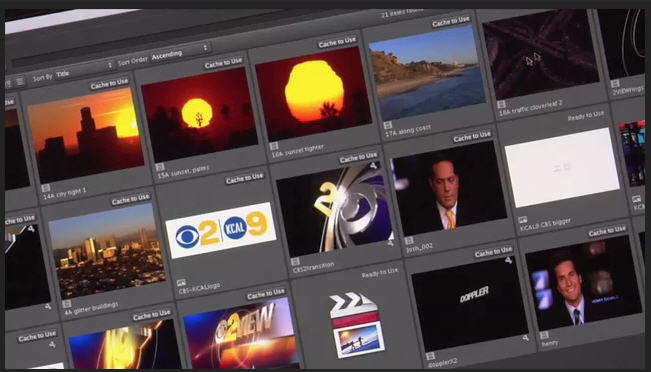651x372 pixels.
Task: Click the '15A sunset, palms' label
Action: point(184,172)
